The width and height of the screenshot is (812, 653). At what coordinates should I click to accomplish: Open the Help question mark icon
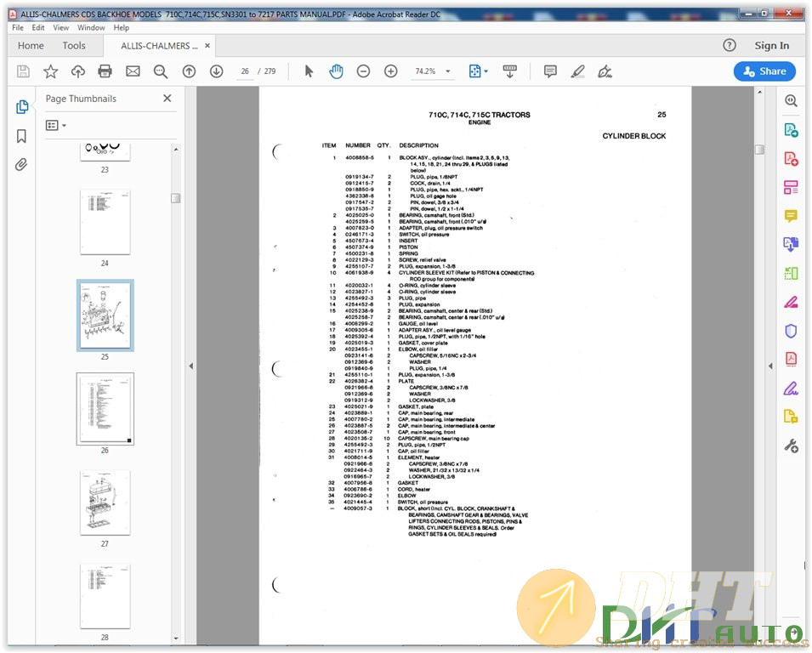click(x=730, y=46)
